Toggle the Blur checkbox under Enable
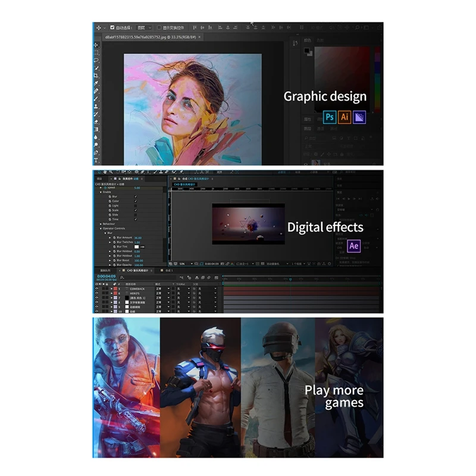 tap(136, 197)
